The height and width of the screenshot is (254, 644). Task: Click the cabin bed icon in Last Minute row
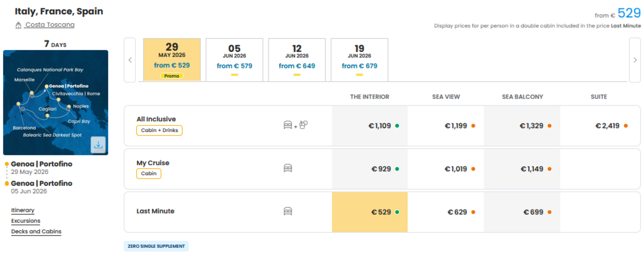288,211
